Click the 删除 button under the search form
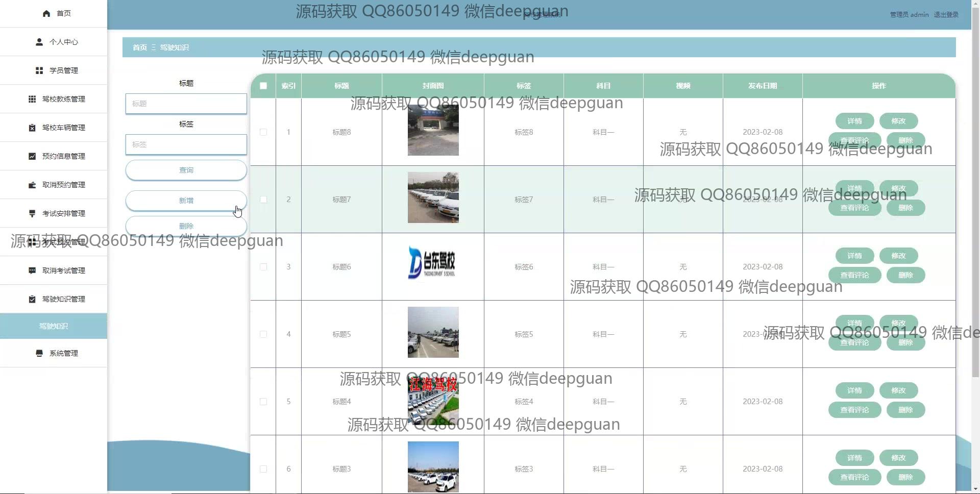This screenshot has width=980, height=494. (186, 226)
